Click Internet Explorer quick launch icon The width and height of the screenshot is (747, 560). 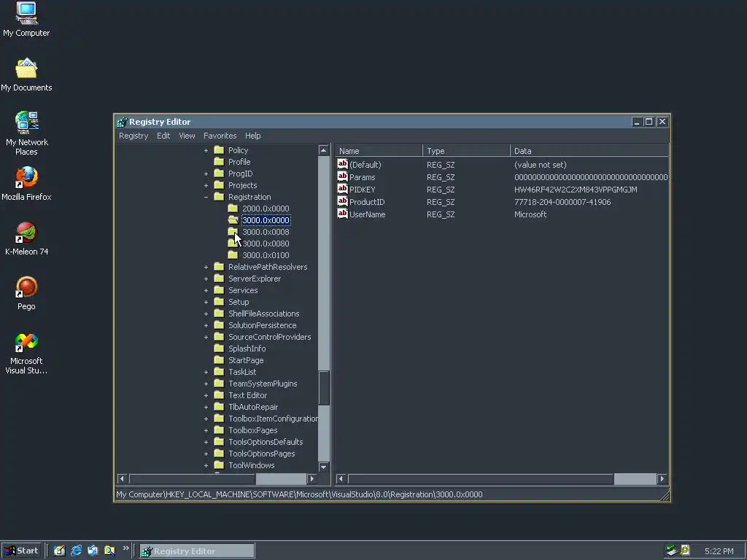click(x=76, y=551)
